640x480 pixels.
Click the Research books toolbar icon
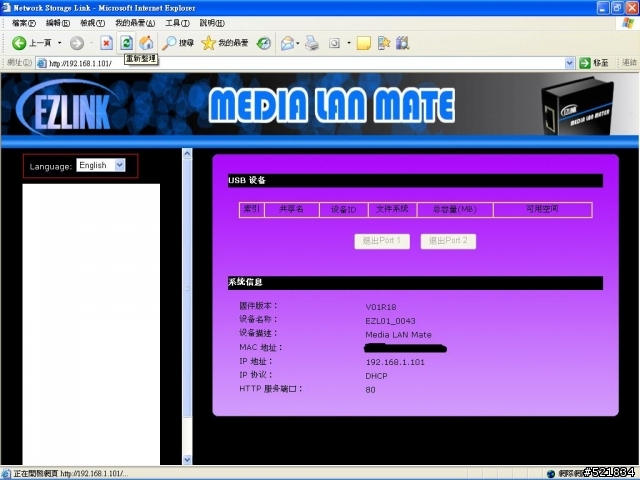(x=403, y=43)
